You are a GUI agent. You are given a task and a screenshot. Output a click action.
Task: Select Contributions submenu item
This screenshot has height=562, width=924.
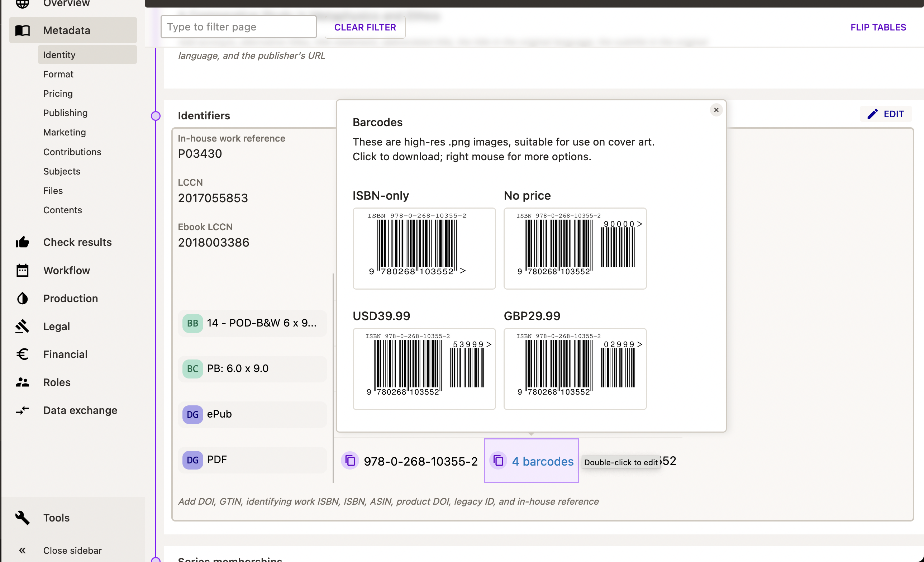[72, 152]
